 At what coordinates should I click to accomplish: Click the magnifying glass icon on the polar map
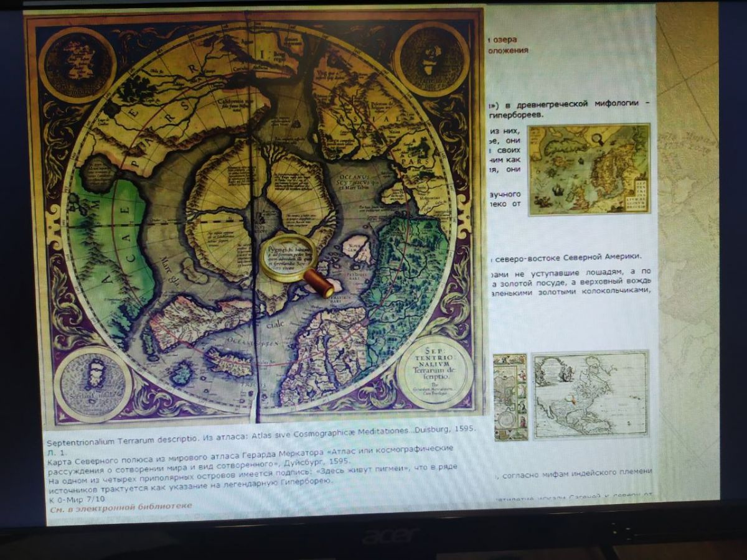[x=288, y=258]
